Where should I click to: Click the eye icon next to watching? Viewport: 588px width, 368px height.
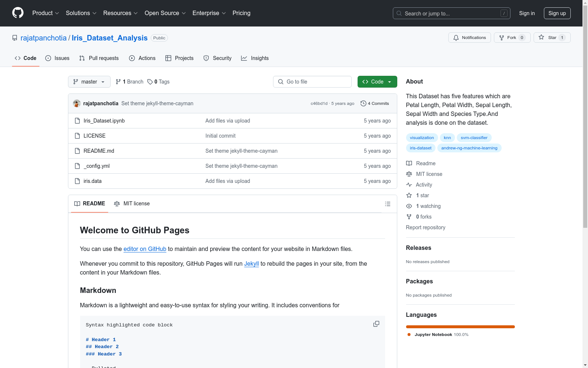click(409, 206)
